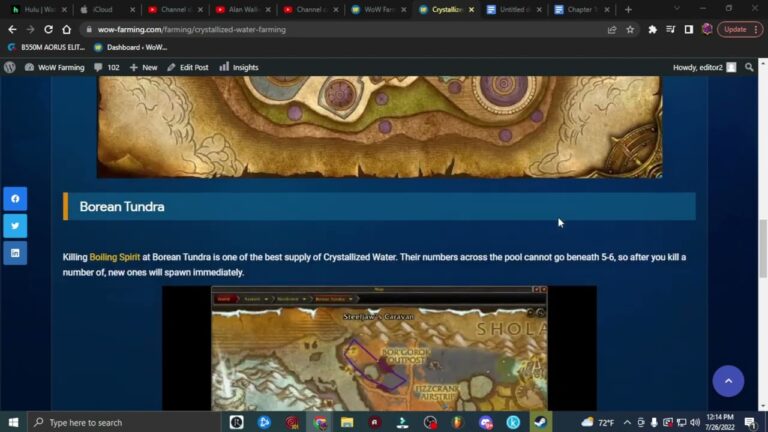768x432 pixels.
Task: Switch to the Chapter document tab
Action: click(582, 9)
